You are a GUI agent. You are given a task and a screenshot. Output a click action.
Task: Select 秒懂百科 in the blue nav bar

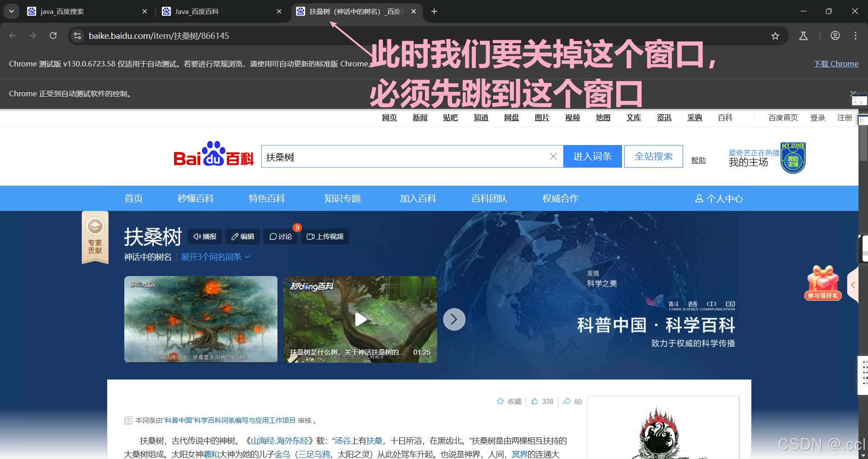[195, 198]
